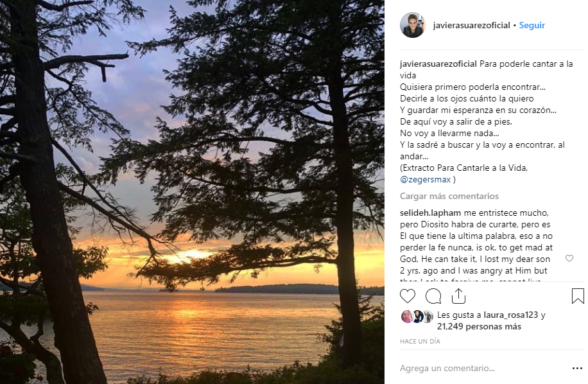Click the HACE UN DÍA timestamp

tap(420, 342)
